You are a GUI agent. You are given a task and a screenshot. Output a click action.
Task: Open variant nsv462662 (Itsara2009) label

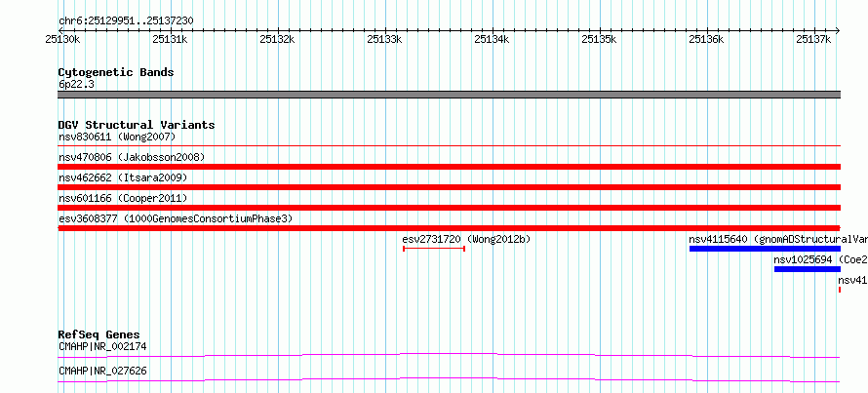tap(123, 177)
